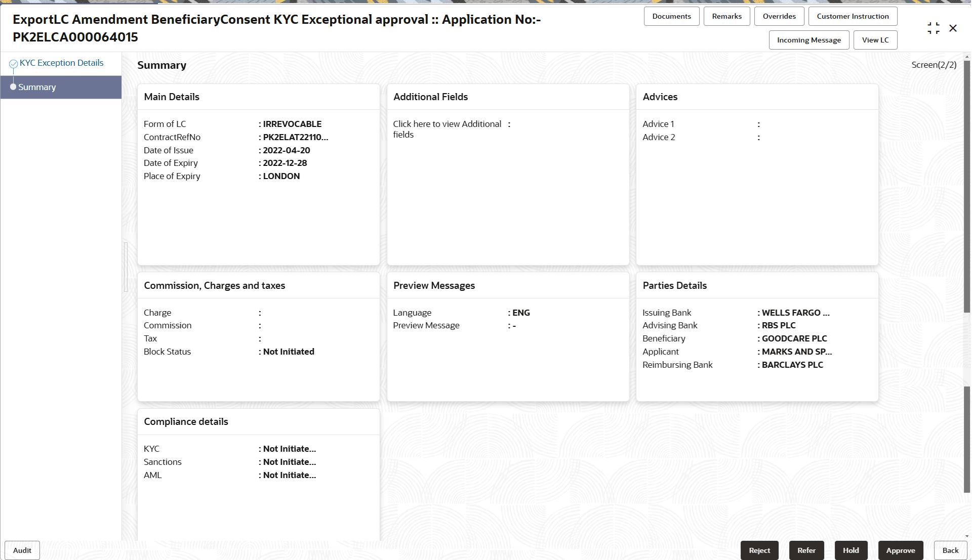
Task: Close the KYC Exceptional approval window
Action: 954,28
